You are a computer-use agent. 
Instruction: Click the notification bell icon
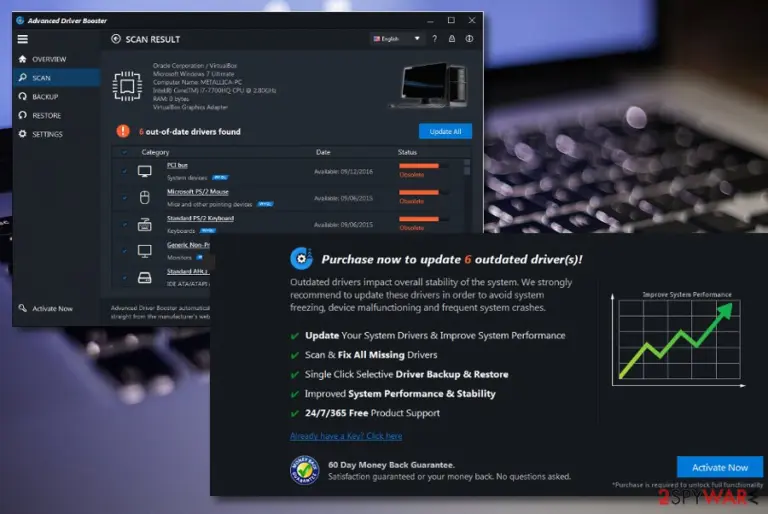point(452,39)
